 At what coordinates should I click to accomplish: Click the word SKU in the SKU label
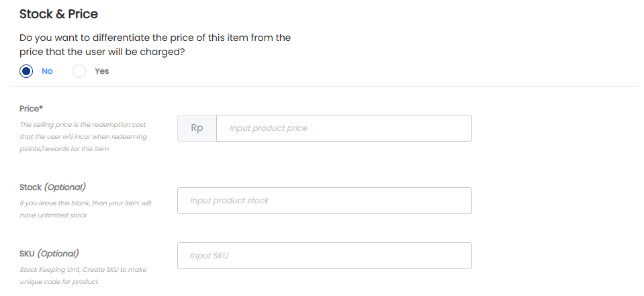27,254
